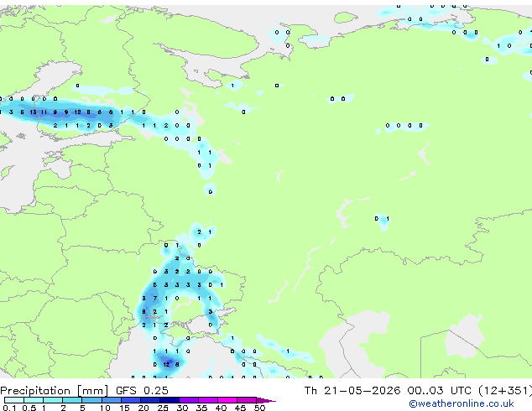Select the date text 21-05-2026
This screenshot has height=411, width=532.
click(362, 391)
